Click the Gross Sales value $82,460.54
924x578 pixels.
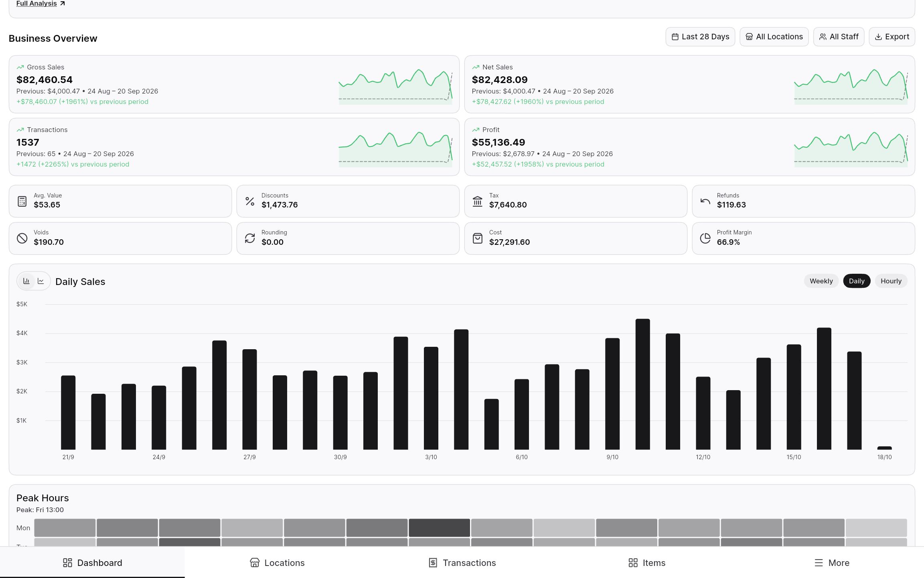click(45, 80)
